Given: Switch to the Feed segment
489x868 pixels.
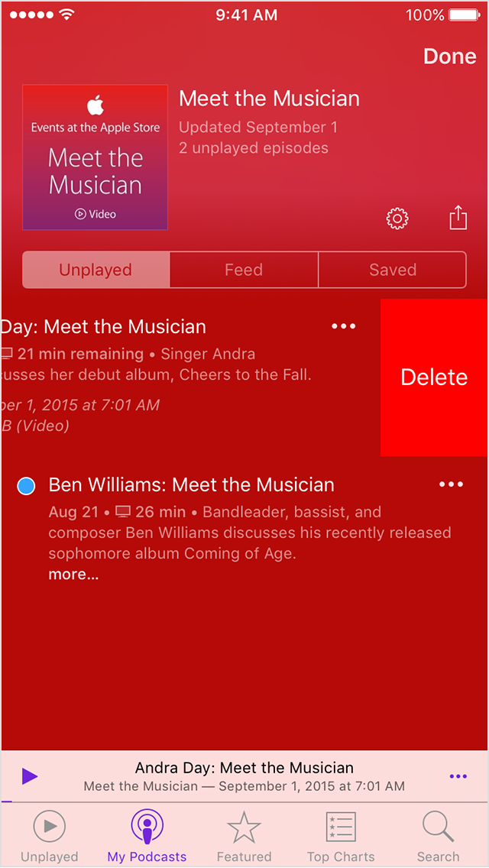Looking at the screenshot, I should coord(244,270).
